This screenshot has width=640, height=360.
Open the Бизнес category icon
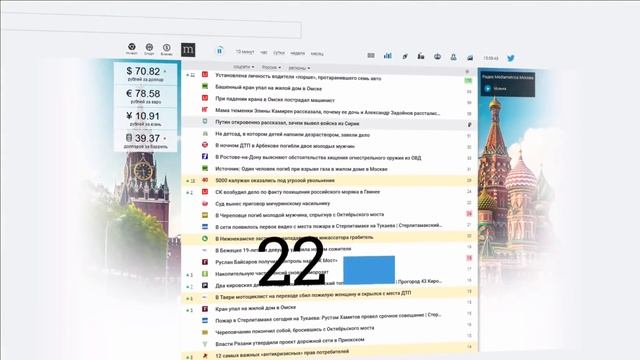click(167, 49)
